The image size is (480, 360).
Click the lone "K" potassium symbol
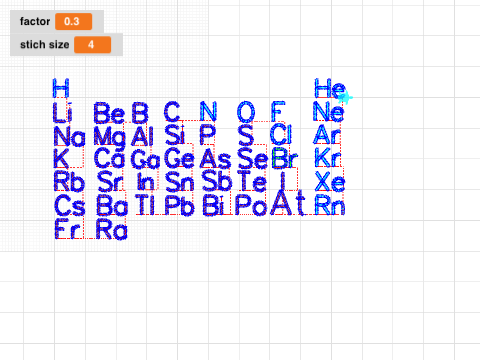(x=61, y=158)
